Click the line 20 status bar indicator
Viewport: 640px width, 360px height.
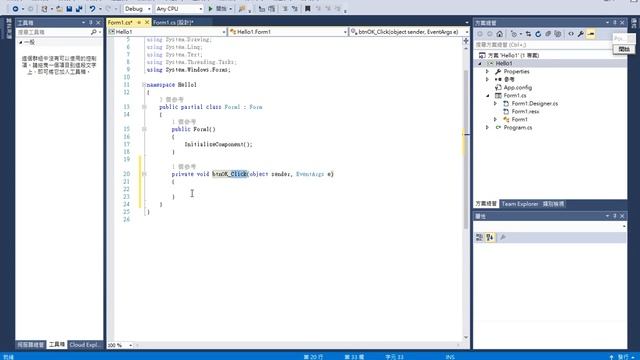coord(313,357)
